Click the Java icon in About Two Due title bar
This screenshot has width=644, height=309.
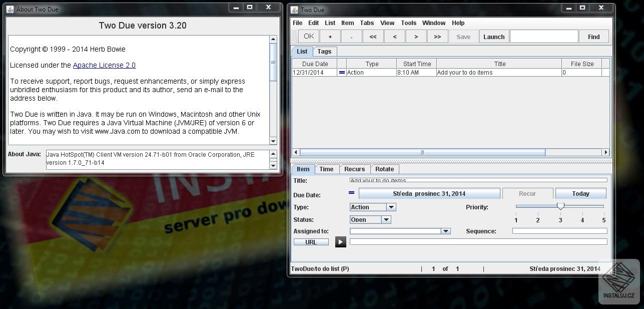[10, 9]
